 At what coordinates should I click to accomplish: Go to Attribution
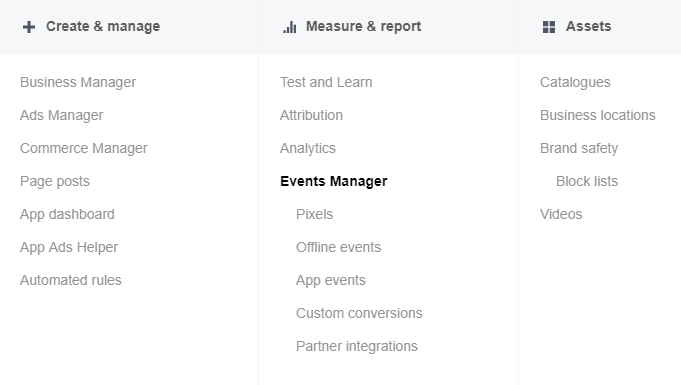click(x=311, y=115)
